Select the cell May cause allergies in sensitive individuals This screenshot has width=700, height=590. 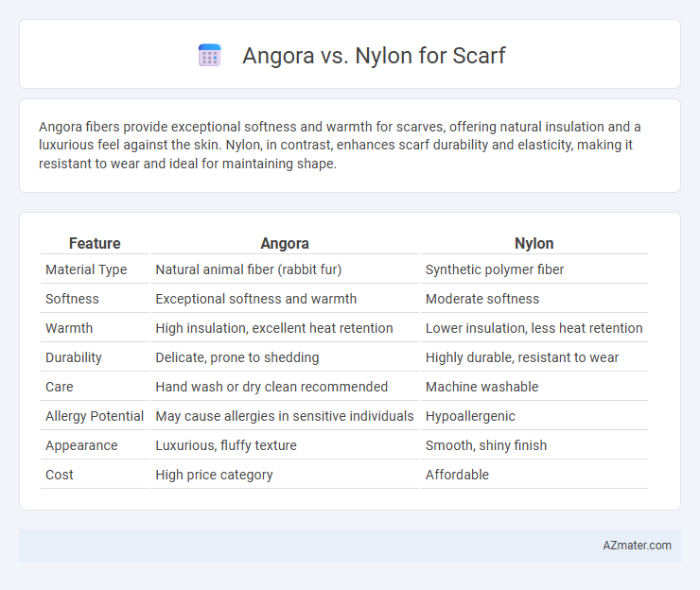tap(285, 416)
